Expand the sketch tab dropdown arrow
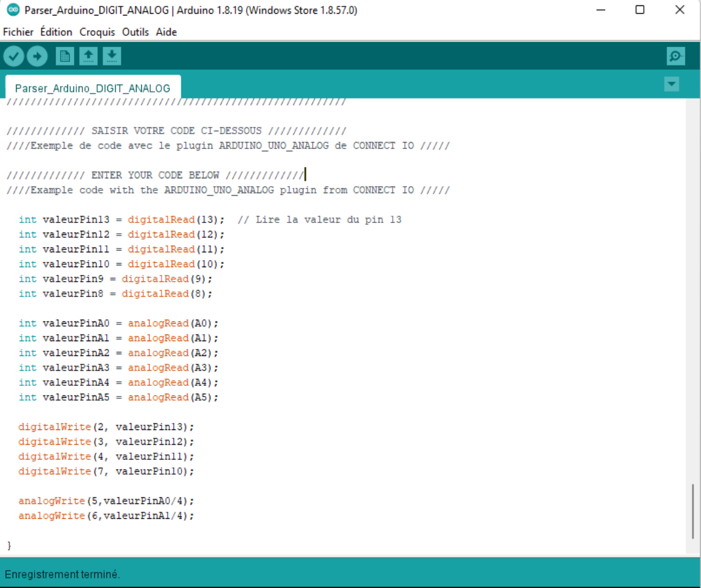The width and height of the screenshot is (701, 588). (671, 85)
